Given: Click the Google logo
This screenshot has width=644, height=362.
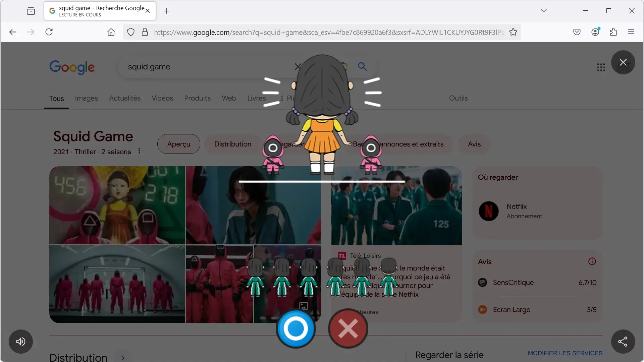Looking at the screenshot, I should [x=72, y=67].
